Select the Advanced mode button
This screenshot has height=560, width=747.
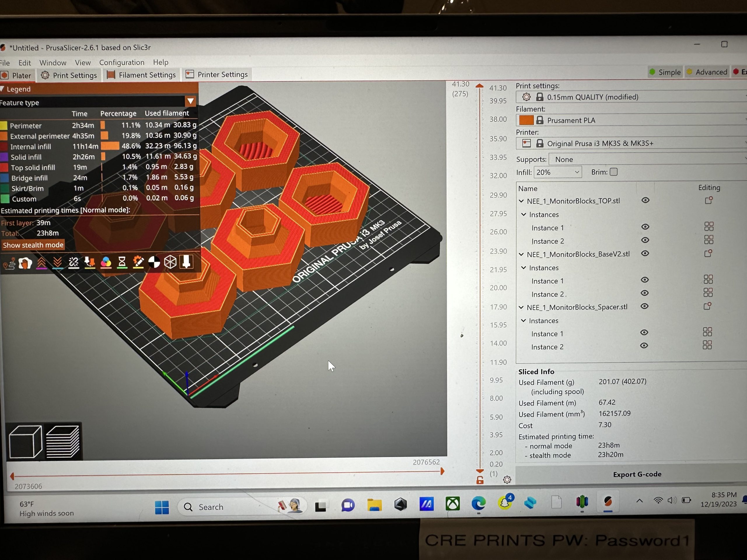click(x=706, y=71)
